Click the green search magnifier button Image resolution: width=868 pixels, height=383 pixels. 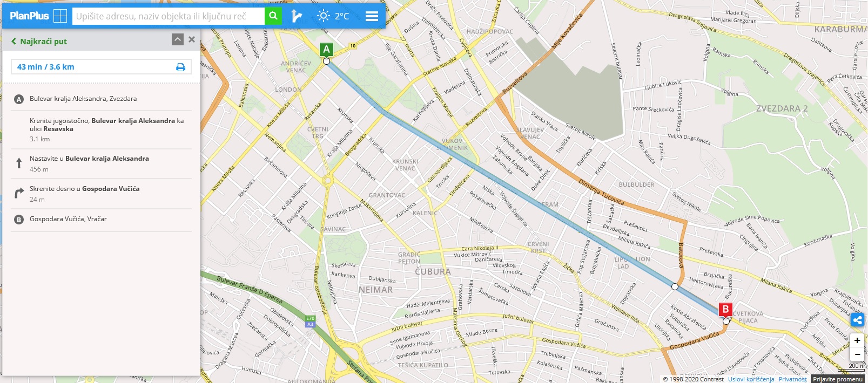273,16
